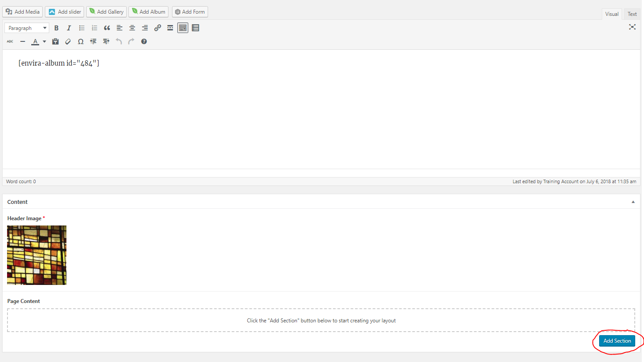
Task: Click the clear formatting eraser icon
Action: (x=68, y=41)
